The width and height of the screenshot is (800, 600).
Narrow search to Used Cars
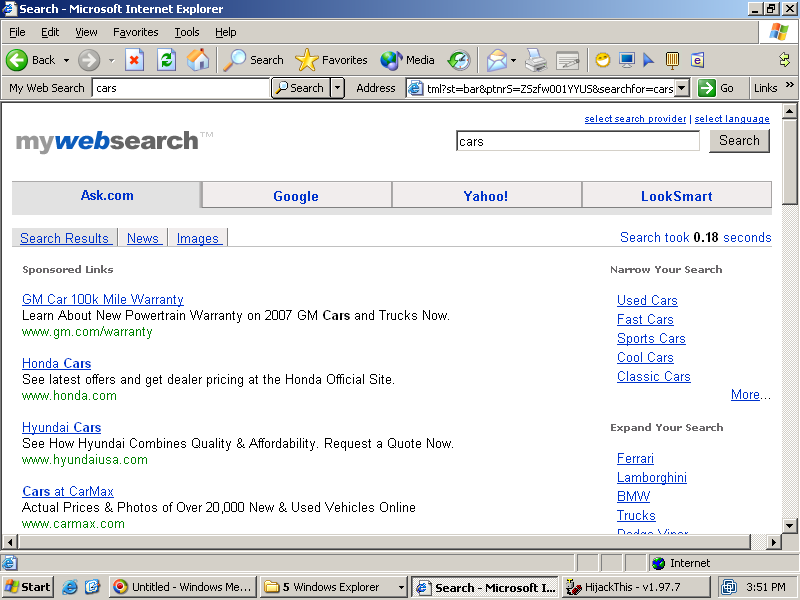[647, 300]
